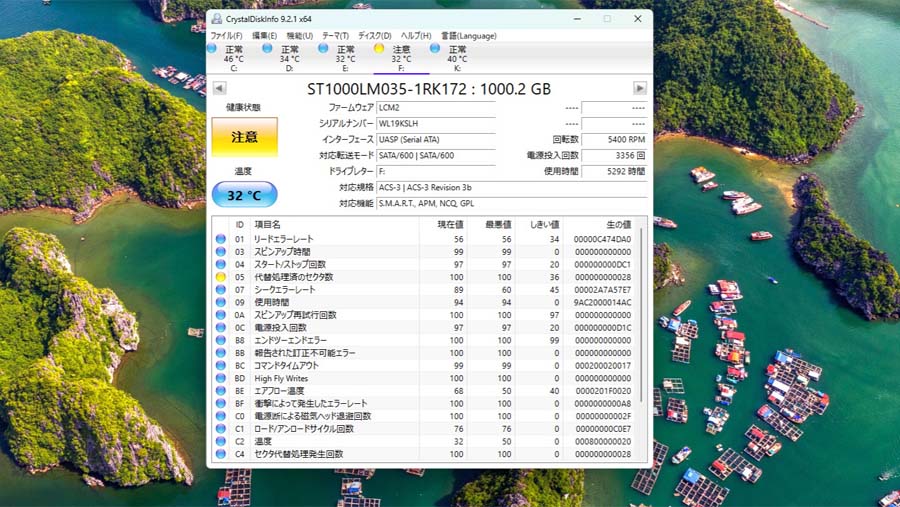Select the リードエラーレート row name

(284, 239)
